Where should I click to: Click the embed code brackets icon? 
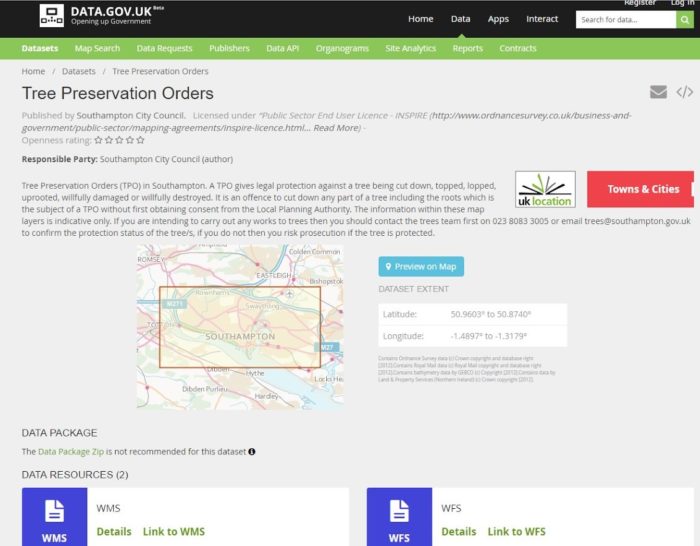(x=684, y=92)
